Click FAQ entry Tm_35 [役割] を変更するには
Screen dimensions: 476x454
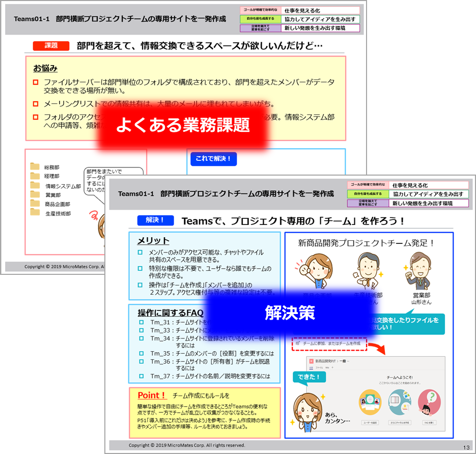pos(206,354)
